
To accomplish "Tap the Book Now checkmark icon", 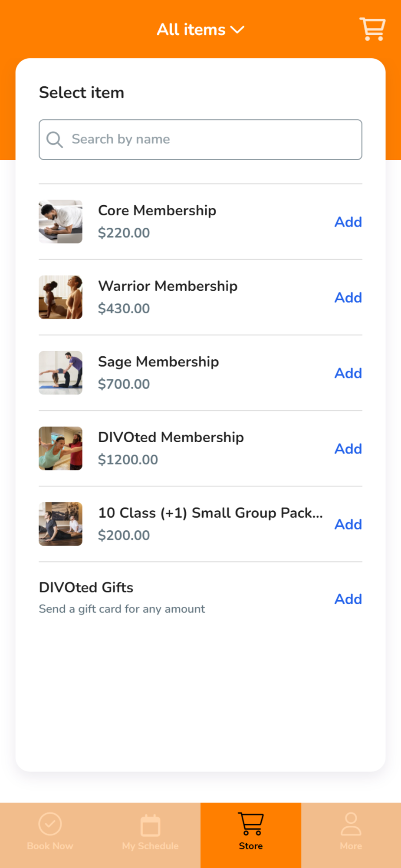I will pos(50,824).
